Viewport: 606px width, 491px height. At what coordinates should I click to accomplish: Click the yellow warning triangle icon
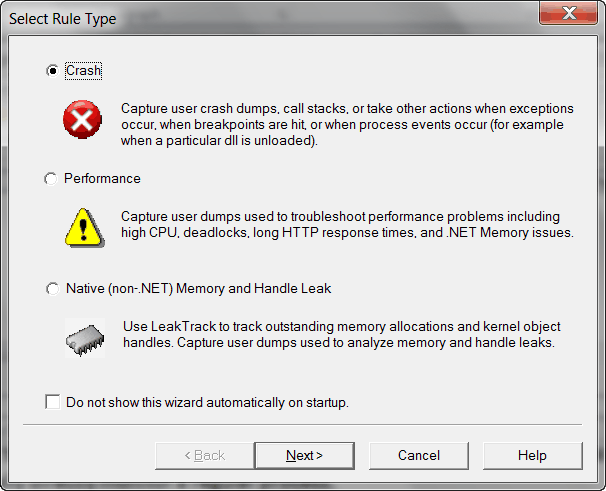click(85, 228)
